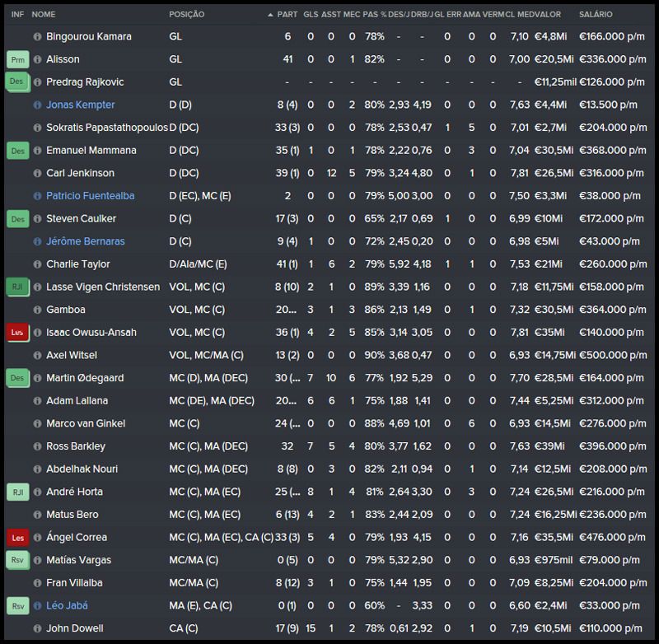Click the Jérôme Bernaras name link

point(86,241)
